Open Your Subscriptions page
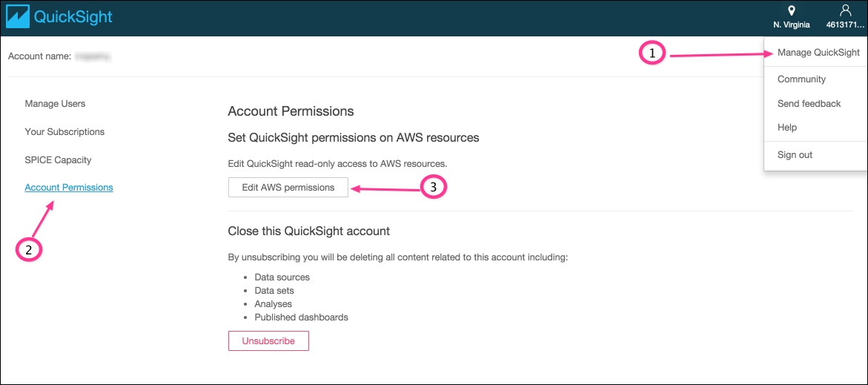Screen dimensions: 868x385 click(64, 132)
